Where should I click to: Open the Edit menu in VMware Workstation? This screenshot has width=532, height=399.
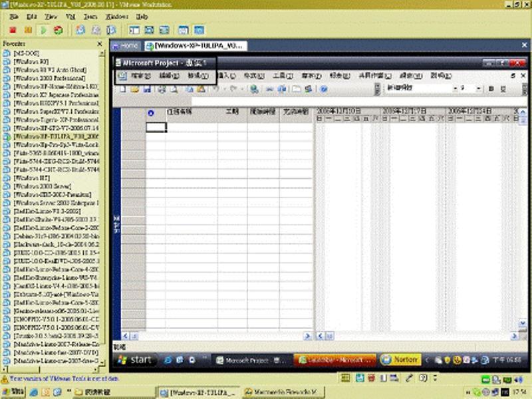31,17
